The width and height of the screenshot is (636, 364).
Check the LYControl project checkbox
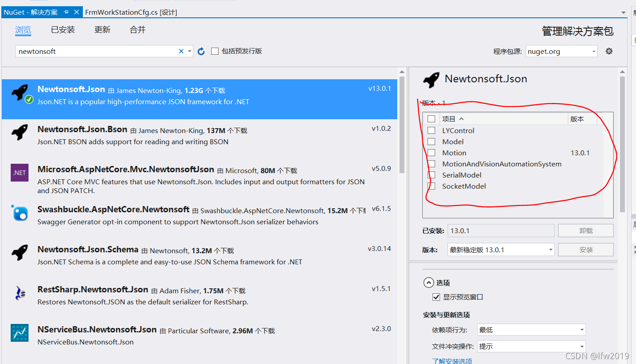[x=431, y=130]
